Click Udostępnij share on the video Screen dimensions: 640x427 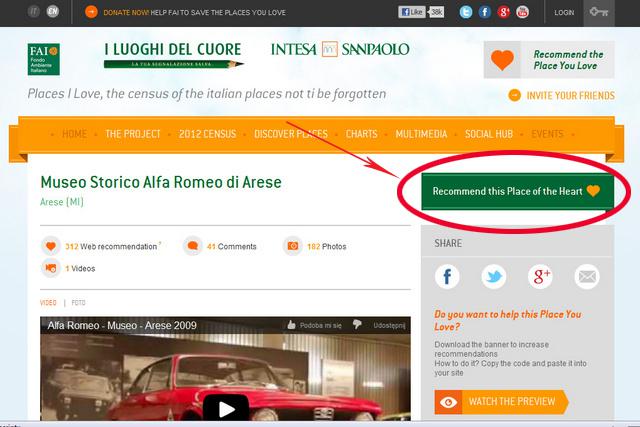[389, 325]
